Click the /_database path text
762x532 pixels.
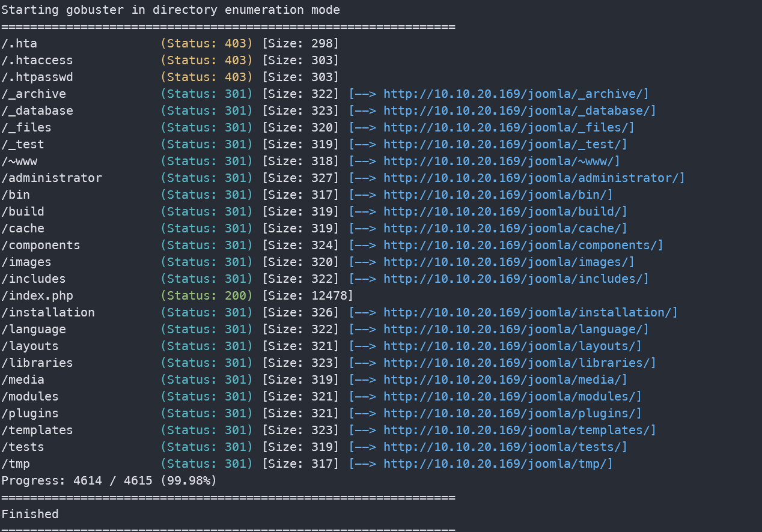[37, 110]
